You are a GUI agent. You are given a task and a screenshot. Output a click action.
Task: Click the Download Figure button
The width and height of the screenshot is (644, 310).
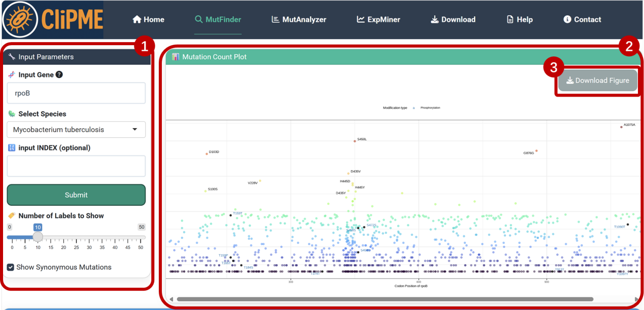point(597,80)
